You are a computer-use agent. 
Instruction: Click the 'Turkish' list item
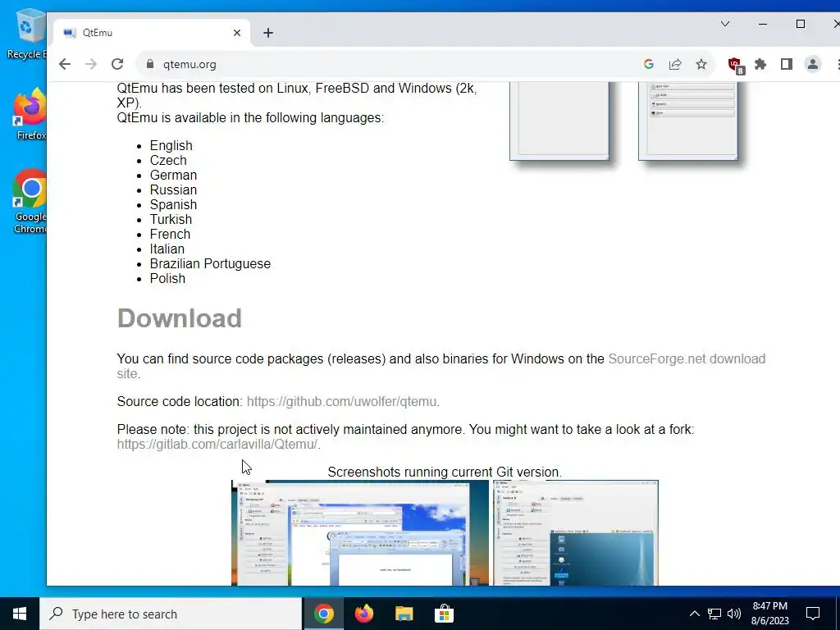171,219
